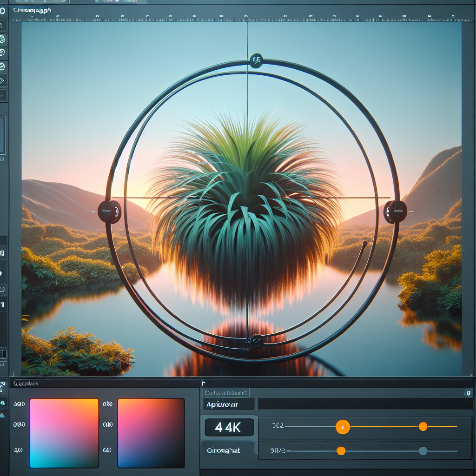Screen dimensions: 476x476
Task: Click the 4K button
Action: point(229,428)
